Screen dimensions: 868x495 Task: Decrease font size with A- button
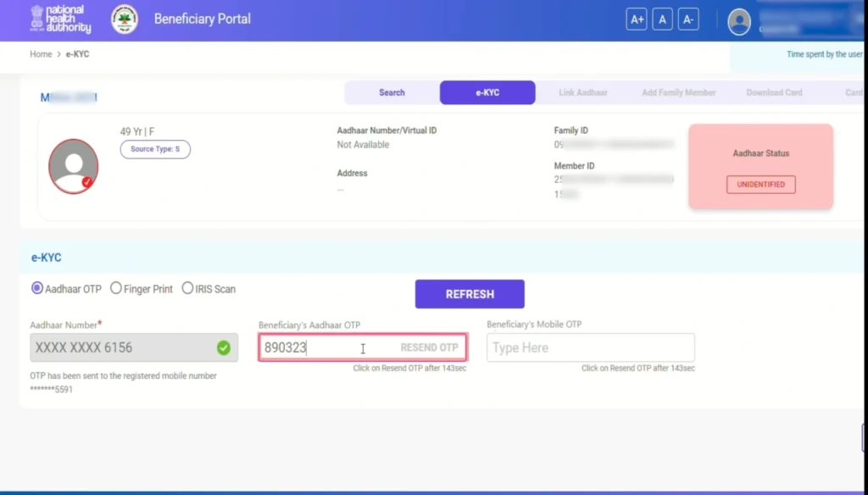(x=688, y=19)
